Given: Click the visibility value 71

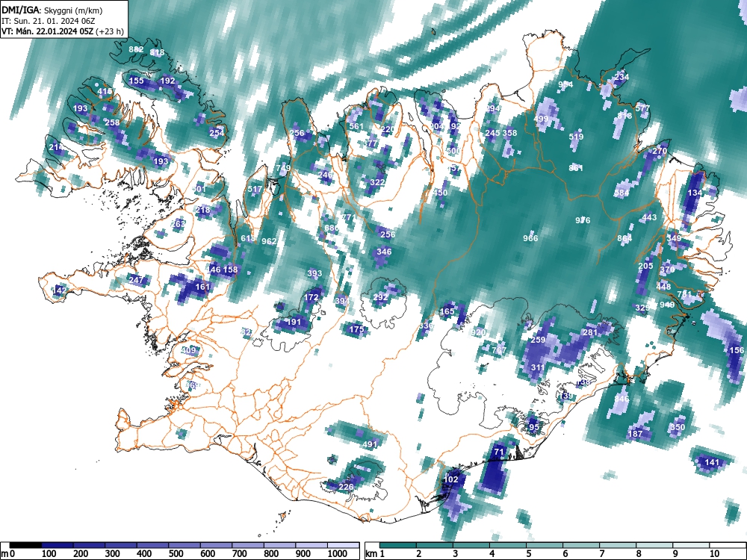Looking at the screenshot, I should (x=499, y=452).
